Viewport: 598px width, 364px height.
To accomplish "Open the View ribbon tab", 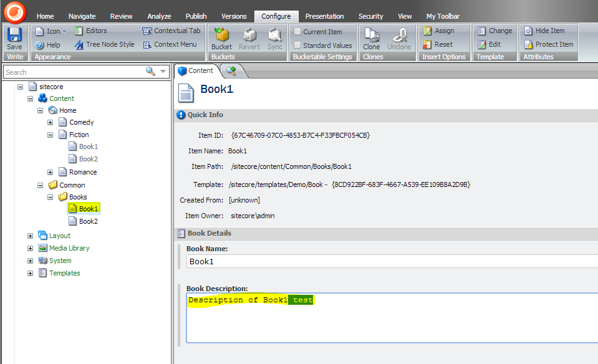I will point(405,16).
